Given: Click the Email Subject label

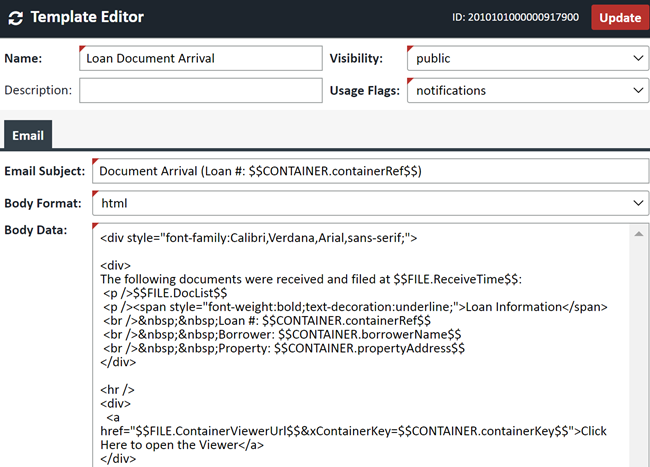Looking at the screenshot, I should tap(44, 171).
